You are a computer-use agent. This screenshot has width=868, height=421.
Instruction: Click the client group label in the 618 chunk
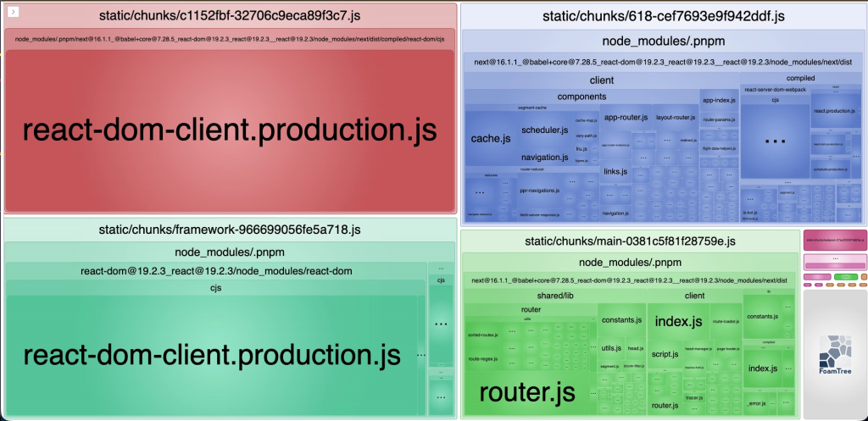click(602, 80)
